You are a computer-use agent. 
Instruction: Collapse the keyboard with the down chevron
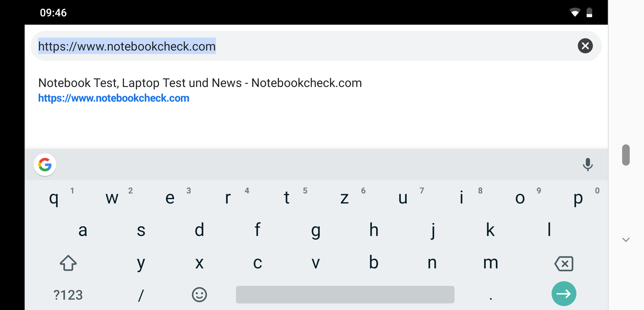pos(626,240)
